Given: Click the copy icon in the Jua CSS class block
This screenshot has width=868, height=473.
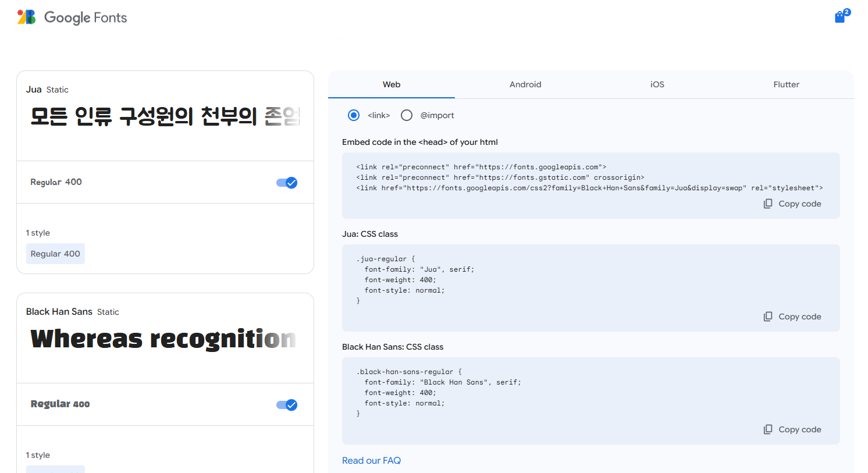Looking at the screenshot, I should [768, 316].
